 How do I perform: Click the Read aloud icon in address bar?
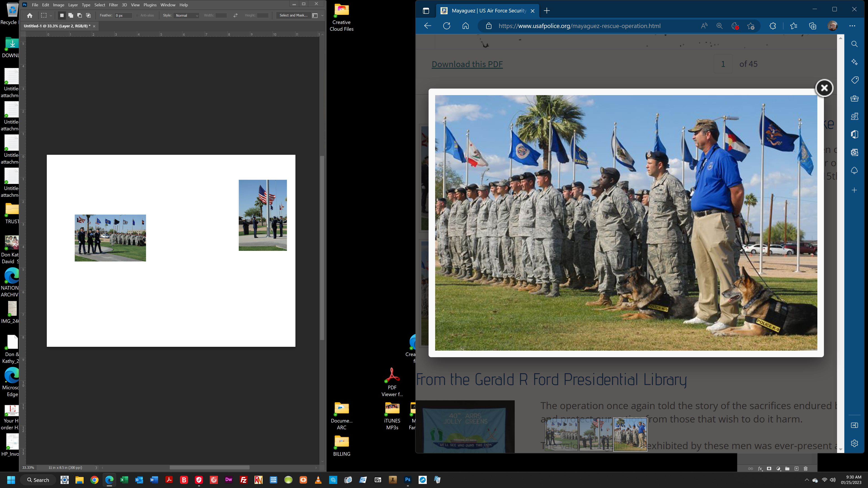tap(704, 26)
